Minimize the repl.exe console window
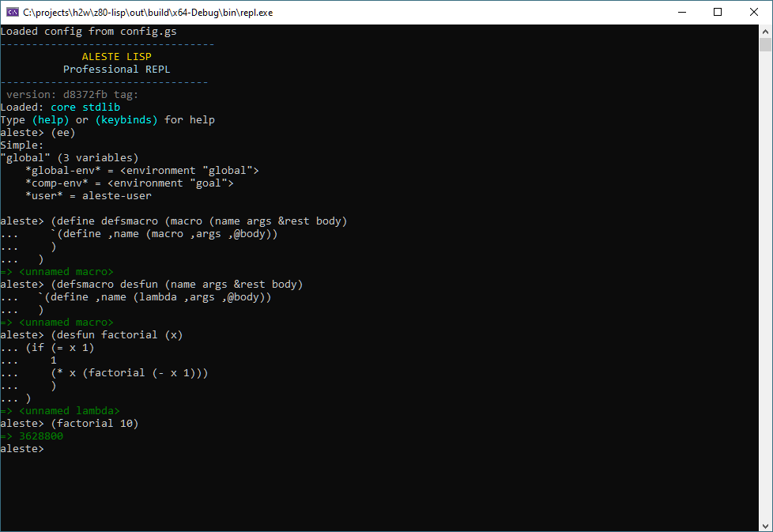Image resolution: width=773 pixels, height=532 pixels. point(681,12)
